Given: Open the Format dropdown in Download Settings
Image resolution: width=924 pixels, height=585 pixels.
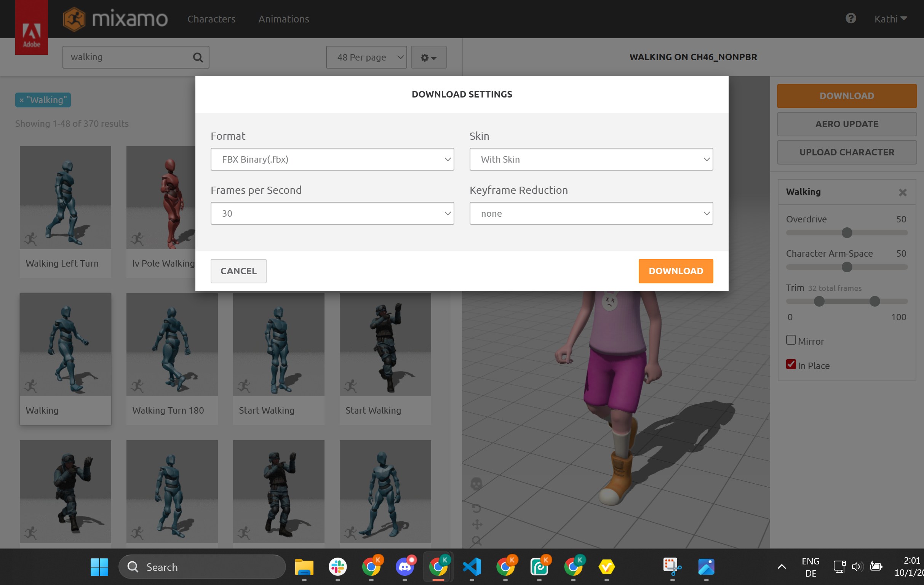Looking at the screenshot, I should click(x=332, y=159).
